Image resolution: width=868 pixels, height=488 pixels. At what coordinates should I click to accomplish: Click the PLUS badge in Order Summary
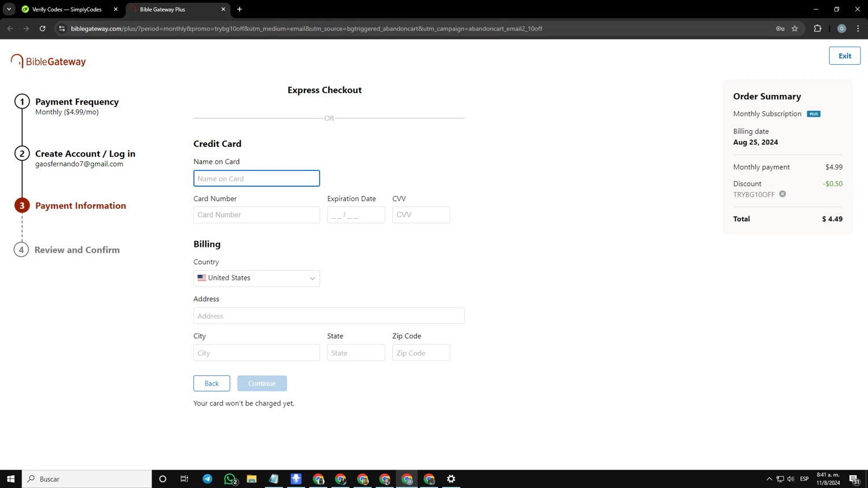click(x=814, y=114)
